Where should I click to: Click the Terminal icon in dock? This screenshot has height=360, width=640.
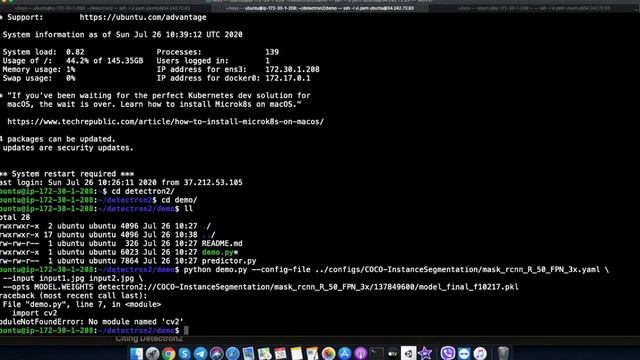(376, 353)
